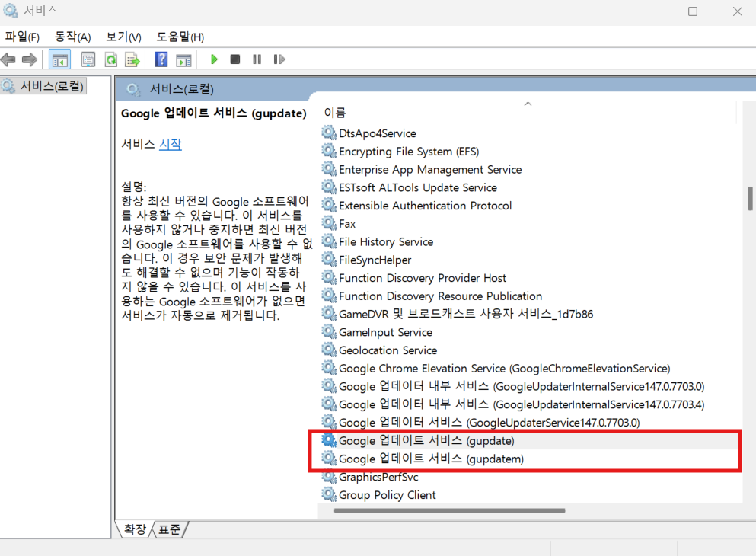Pause the service with the pause icon
Image resolution: width=756 pixels, height=556 pixels.
click(257, 59)
